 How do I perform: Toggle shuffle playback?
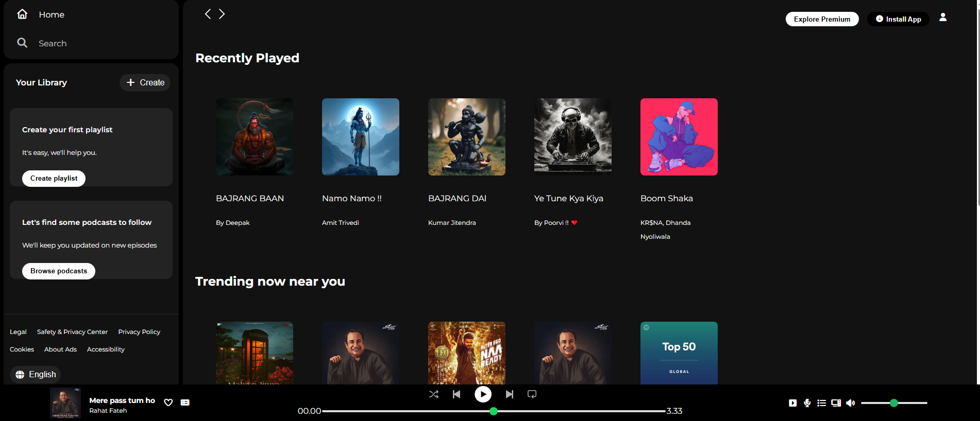tap(434, 394)
